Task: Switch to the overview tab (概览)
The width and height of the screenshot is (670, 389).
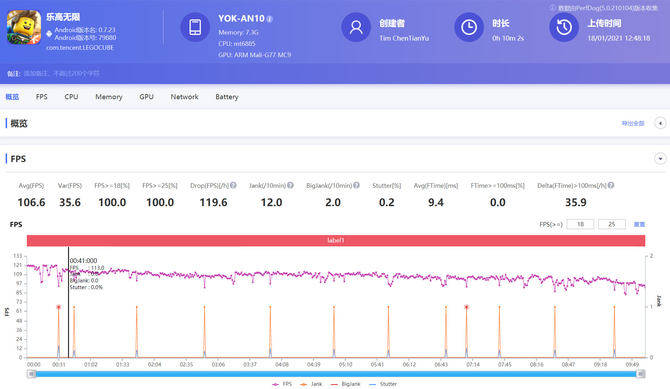Action: [x=12, y=97]
